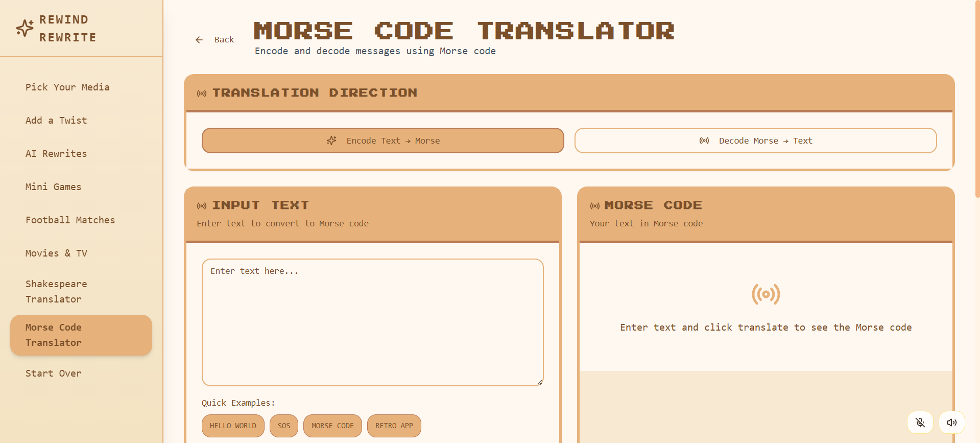The image size is (980, 443).
Task: Toggle the microphone mute icon
Action: click(920, 422)
